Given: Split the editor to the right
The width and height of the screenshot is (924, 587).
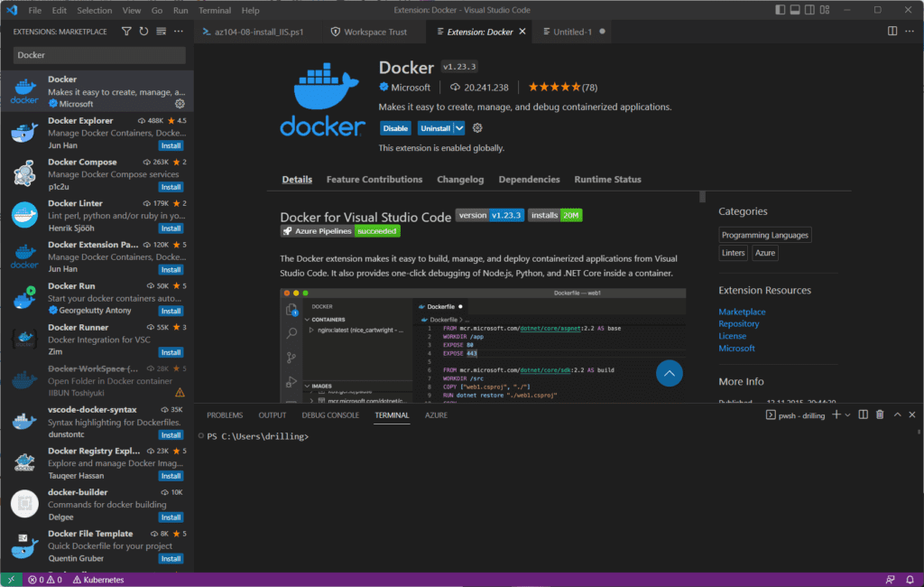Looking at the screenshot, I should tap(892, 32).
